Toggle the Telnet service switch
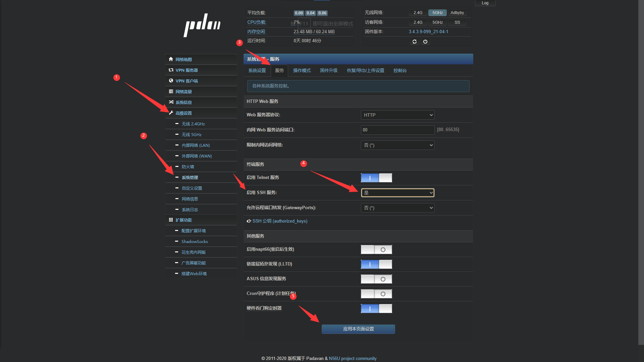 376,178
